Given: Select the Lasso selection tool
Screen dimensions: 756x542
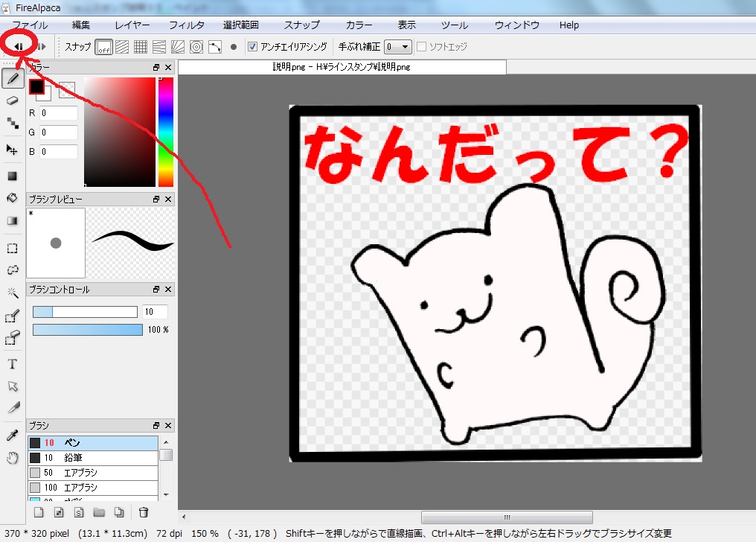Looking at the screenshot, I should click(13, 270).
